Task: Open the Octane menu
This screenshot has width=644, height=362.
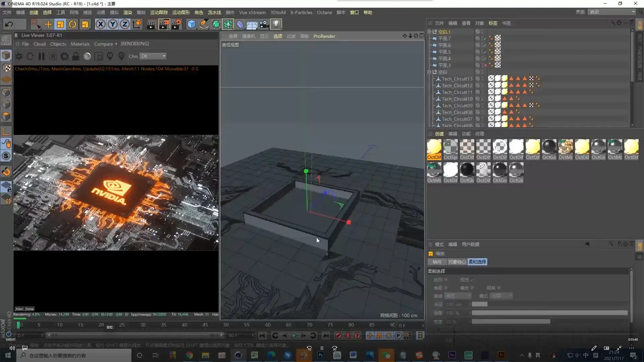Action: click(324, 12)
